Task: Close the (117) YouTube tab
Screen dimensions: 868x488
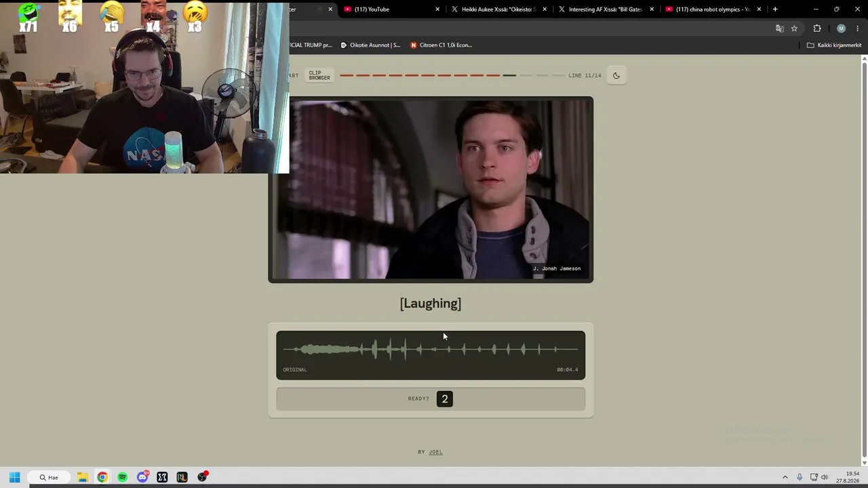Action: pyautogui.click(x=437, y=9)
